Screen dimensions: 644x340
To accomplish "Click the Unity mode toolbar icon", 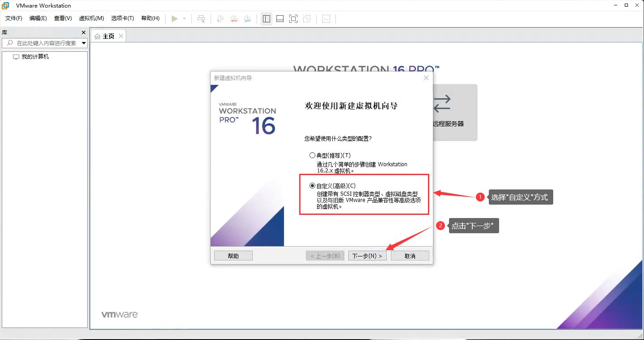I will point(307,19).
